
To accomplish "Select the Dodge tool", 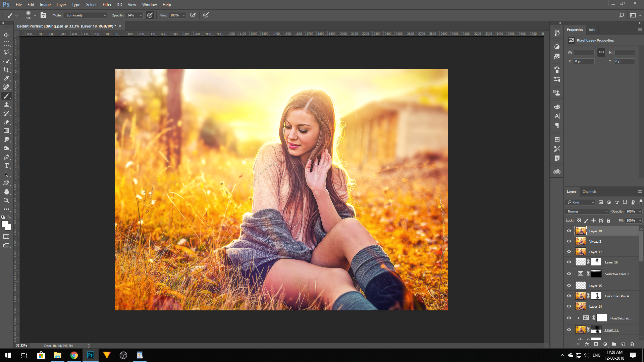I will (x=6, y=148).
